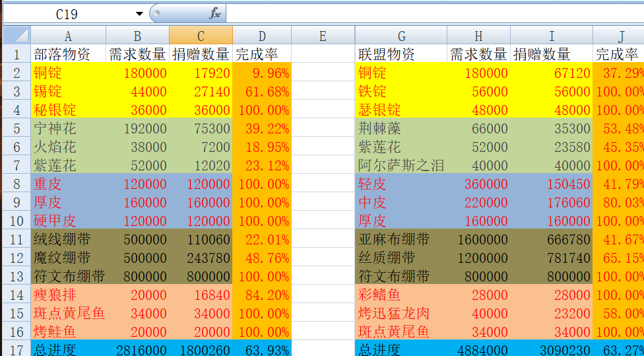
Task: Click the 符文布绷带 cell in column G
Action: [x=401, y=276]
